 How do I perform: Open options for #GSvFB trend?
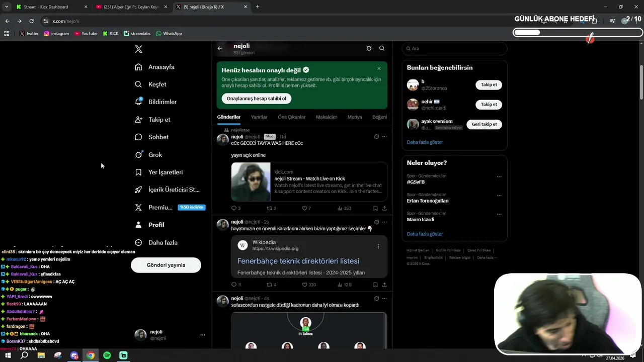coord(499,176)
